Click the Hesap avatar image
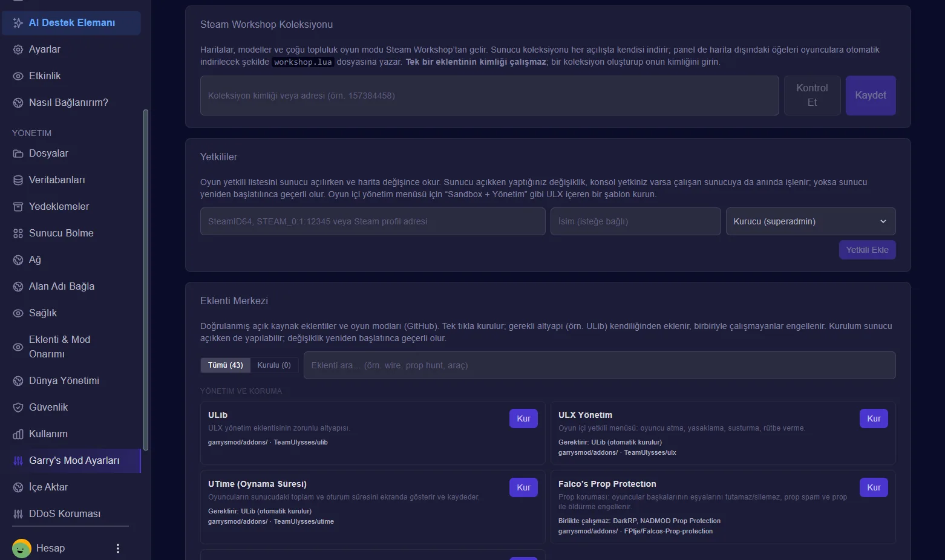 22,549
